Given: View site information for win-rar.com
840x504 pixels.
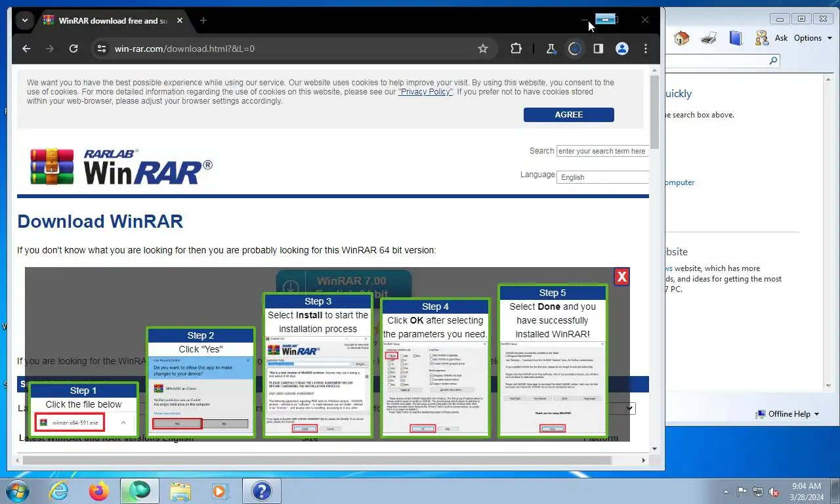Looking at the screenshot, I should click(101, 49).
